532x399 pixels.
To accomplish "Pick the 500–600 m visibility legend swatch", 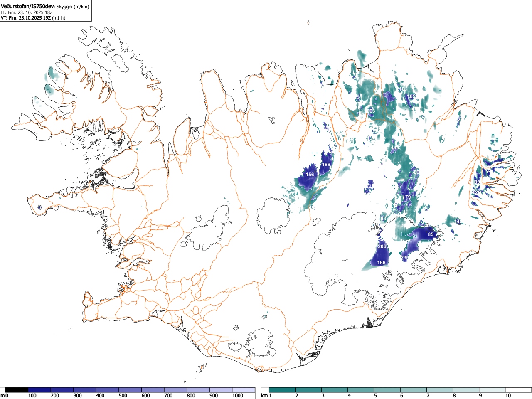I will click(x=130, y=390).
